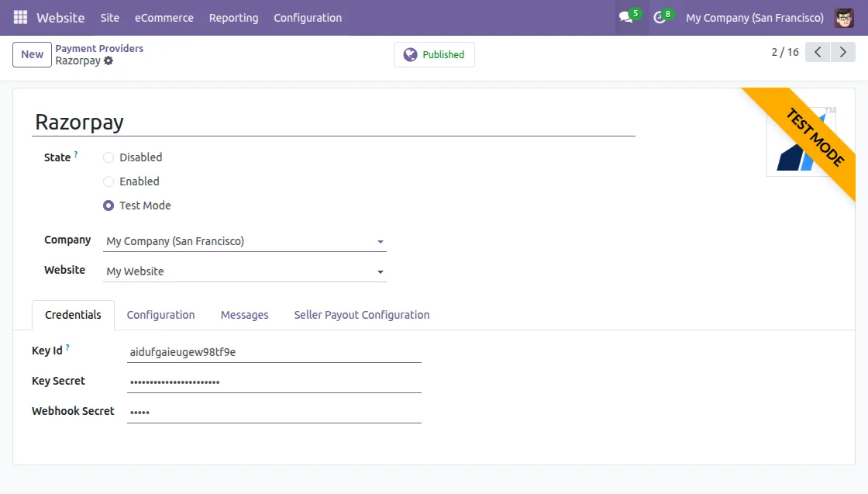Select Test Mode state option

[x=108, y=206]
